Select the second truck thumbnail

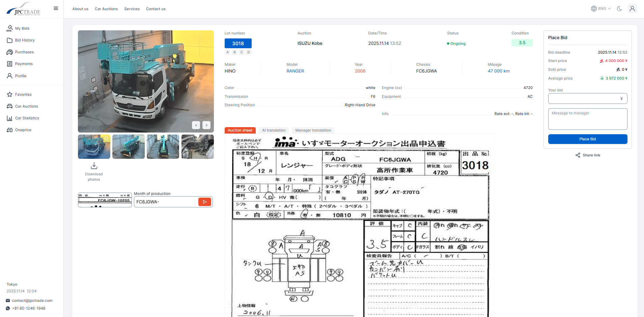(x=129, y=147)
